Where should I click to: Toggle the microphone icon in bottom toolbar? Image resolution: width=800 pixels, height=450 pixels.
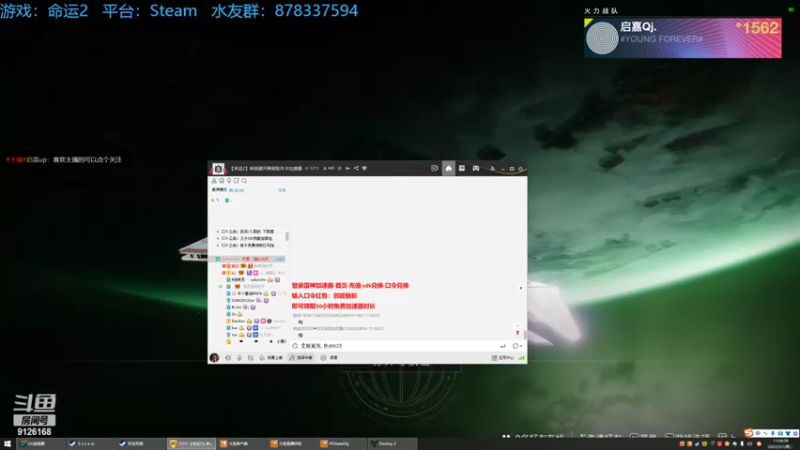point(239,358)
